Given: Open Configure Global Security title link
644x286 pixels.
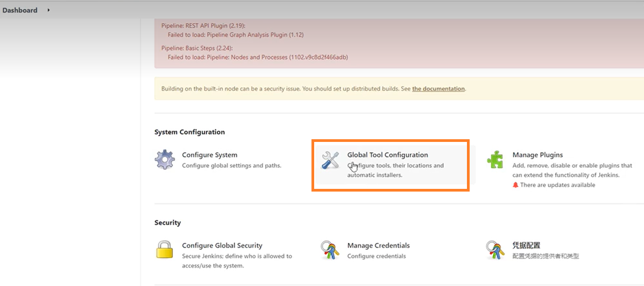Looking at the screenshot, I should click(x=222, y=246).
